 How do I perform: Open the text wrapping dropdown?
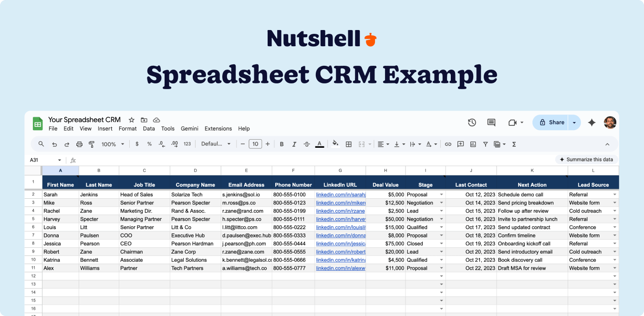[x=415, y=144]
